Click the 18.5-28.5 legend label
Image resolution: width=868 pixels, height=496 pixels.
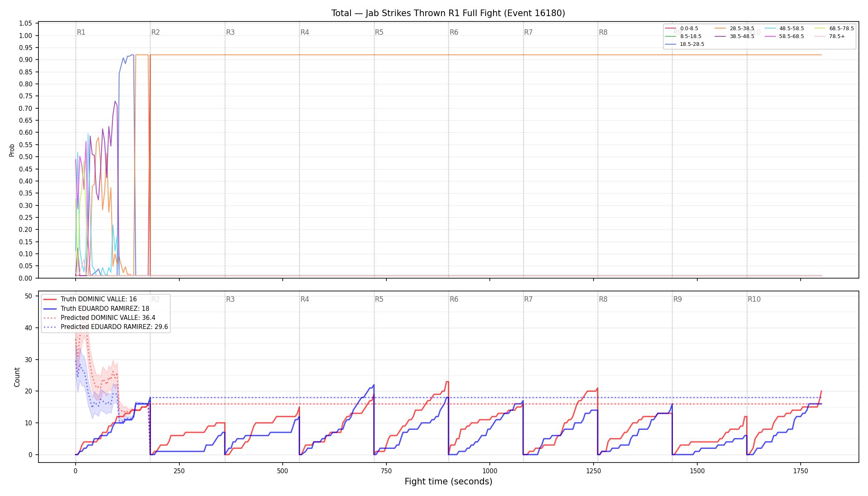pos(692,44)
